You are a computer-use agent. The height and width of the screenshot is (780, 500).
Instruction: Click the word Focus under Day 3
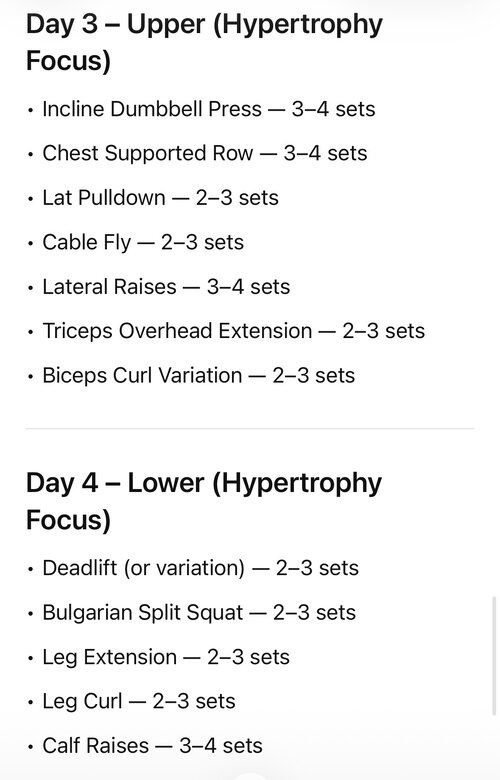coord(68,61)
